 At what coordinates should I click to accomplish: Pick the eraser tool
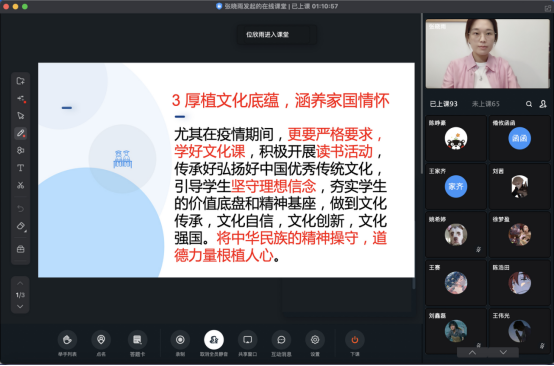pos(20,226)
